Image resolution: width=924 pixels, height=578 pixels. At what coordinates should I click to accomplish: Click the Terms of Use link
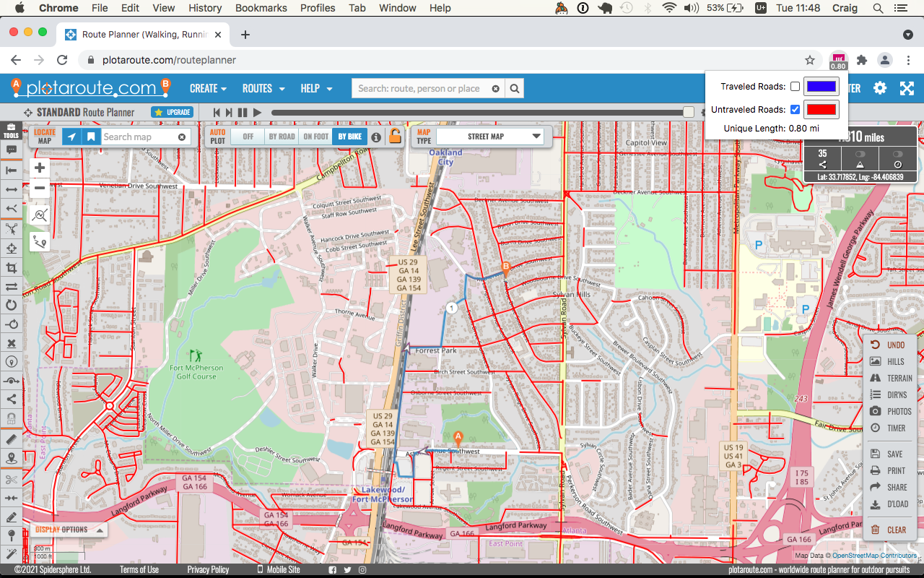tap(139, 569)
